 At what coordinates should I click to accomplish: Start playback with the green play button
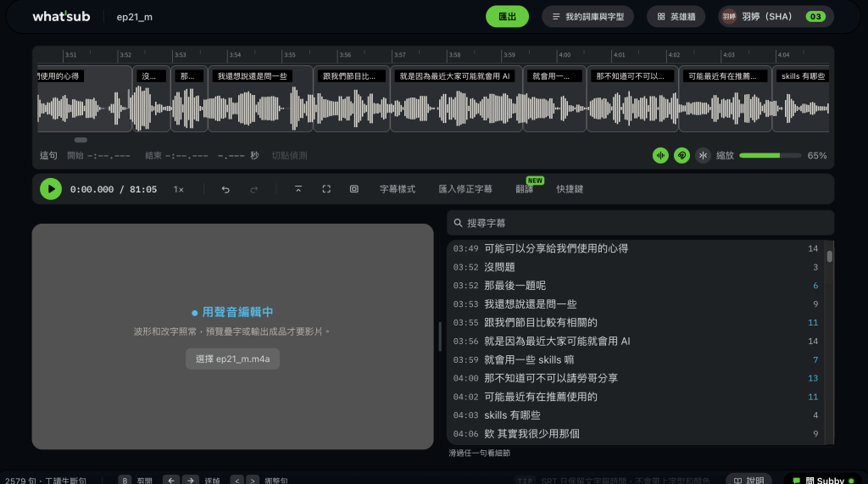tap(51, 189)
